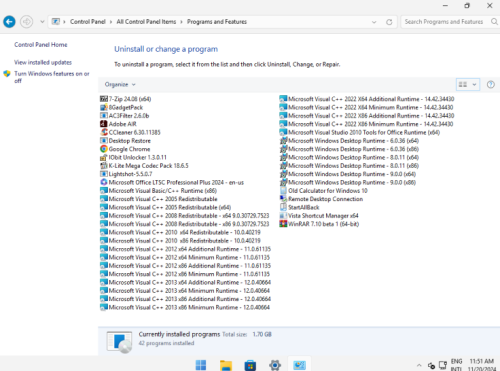Open Turn Windows features on or off
This screenshot has height=371, width=500.
pyautogui.click(x=52, y=77)
